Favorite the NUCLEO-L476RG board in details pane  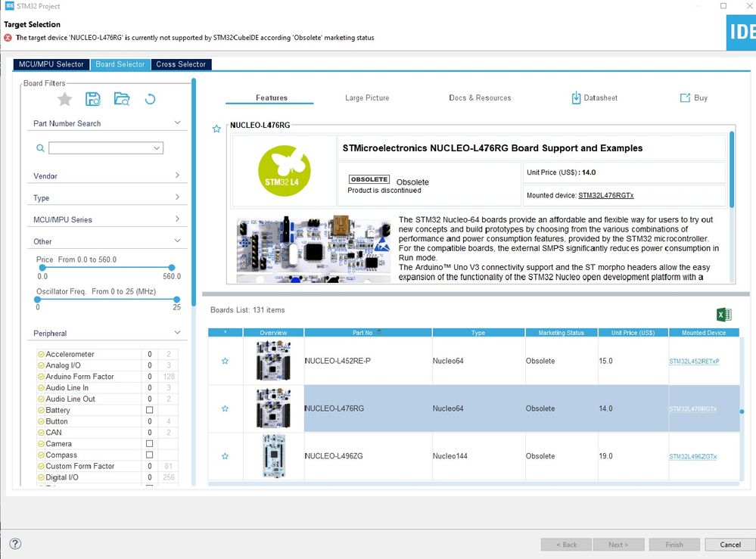tap(216, 129)
